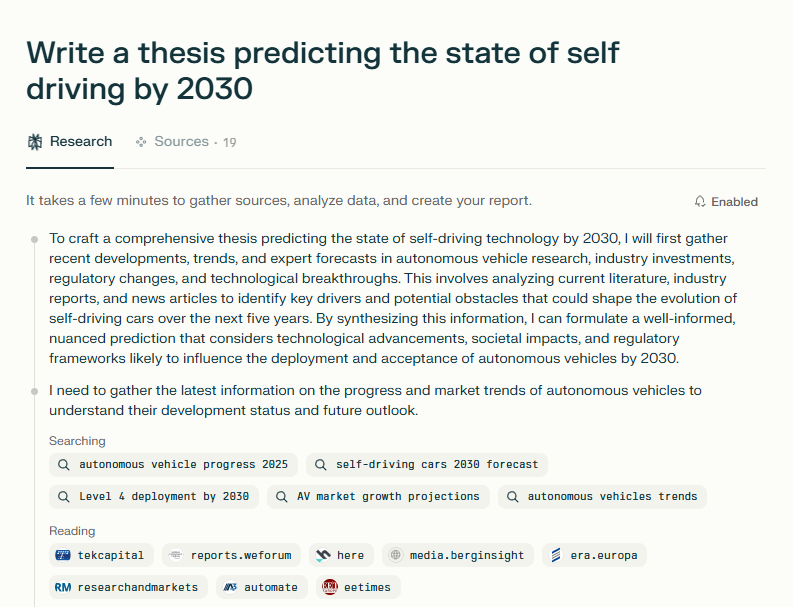Open the 'self-driving cars 2030 forecast' search chip
Image resolution: width=793 pixels, height=607 pixels.
point(427,465)
